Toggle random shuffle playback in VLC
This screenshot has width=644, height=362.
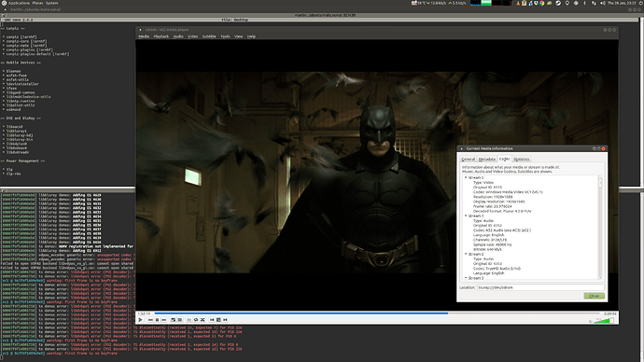pyautogui.click(x=203, y=320)
